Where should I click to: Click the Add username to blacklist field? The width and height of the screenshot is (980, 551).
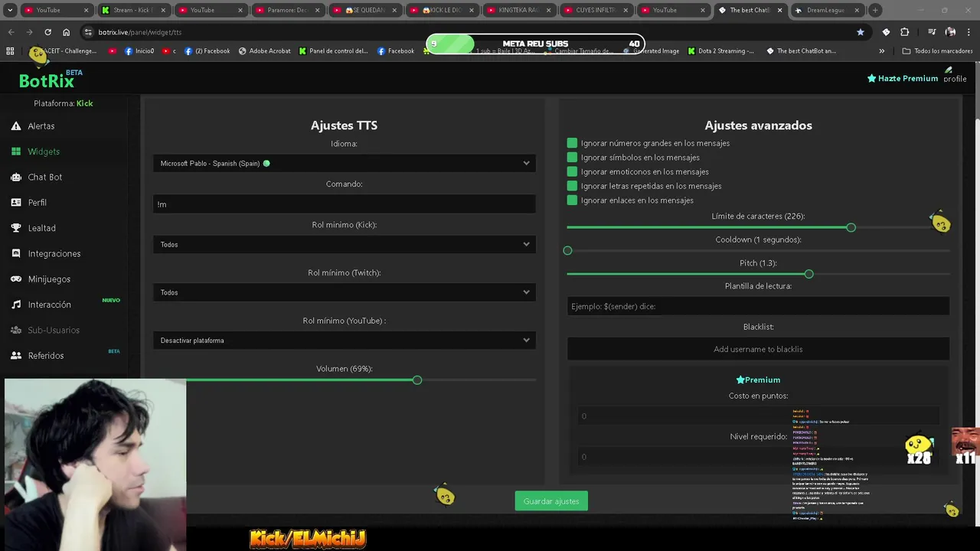pos(758,349)
